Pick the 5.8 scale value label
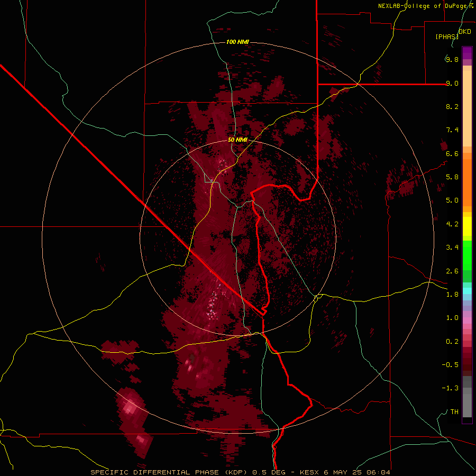Image resolution: width=476 pixels, height=476 pixels. [452, 177]
